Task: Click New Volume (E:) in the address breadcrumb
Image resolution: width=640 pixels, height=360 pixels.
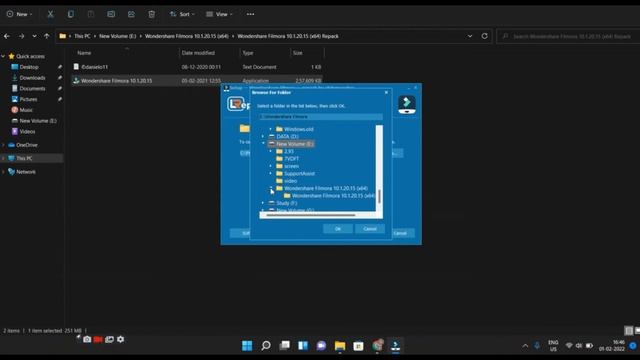Action: click(x=118, y=36)
